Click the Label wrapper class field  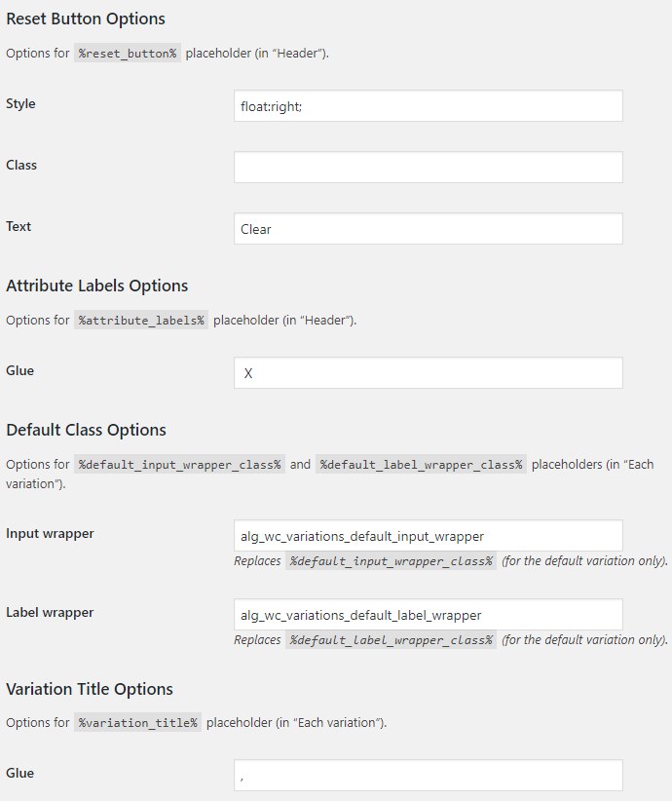(428, 615)
